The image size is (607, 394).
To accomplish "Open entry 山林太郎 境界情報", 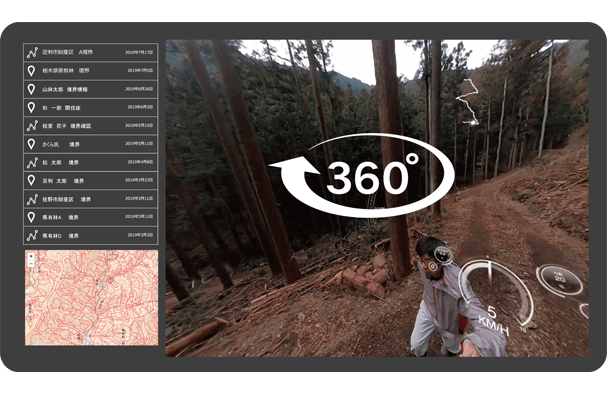I will (x=91, y=89).
